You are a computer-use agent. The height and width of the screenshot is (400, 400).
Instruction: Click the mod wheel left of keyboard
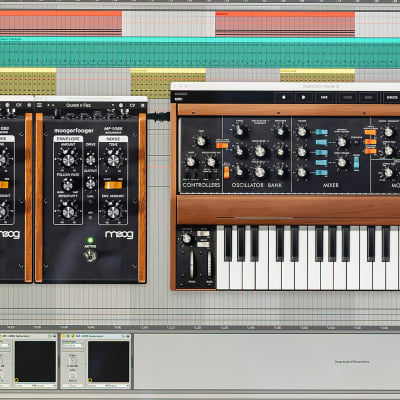coord(209,264)
